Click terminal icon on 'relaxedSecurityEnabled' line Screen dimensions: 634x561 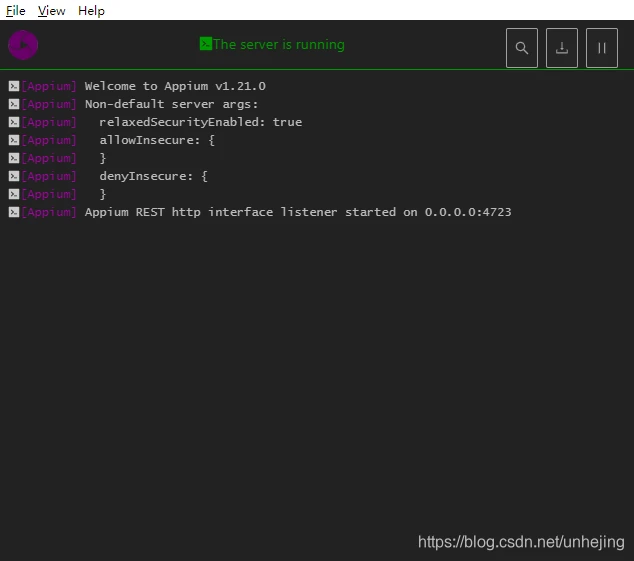pos(14,122)
